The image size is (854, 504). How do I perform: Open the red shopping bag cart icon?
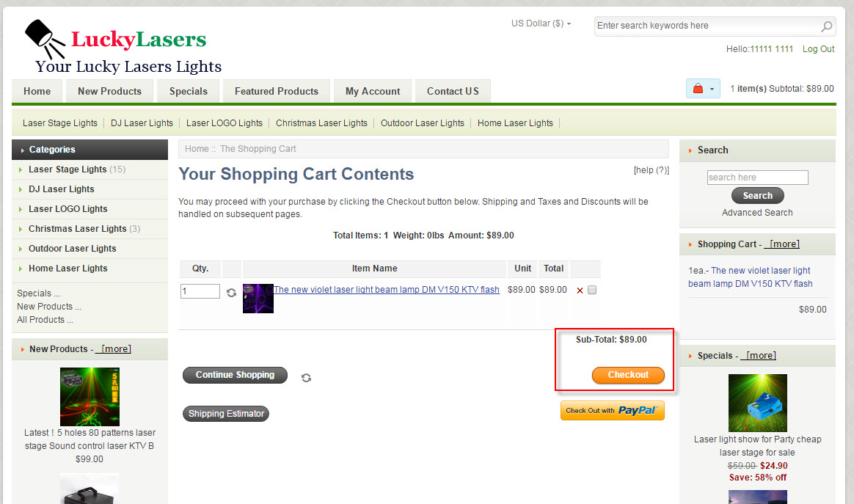698,89
